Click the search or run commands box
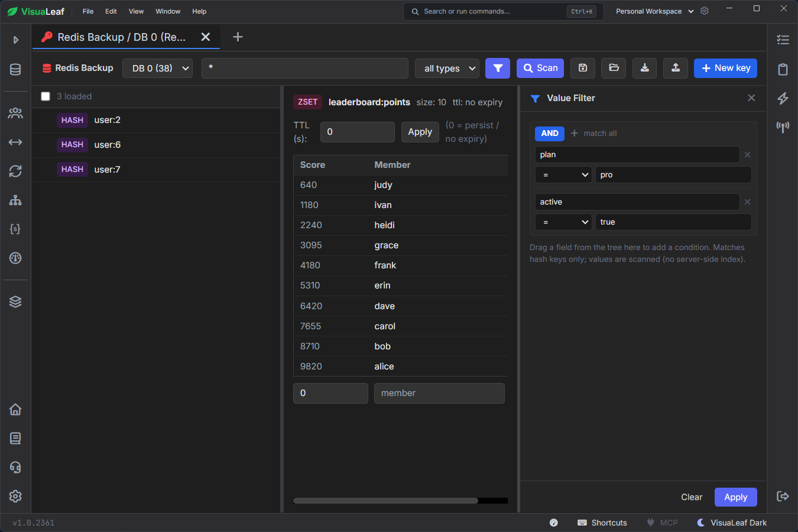 504,11
